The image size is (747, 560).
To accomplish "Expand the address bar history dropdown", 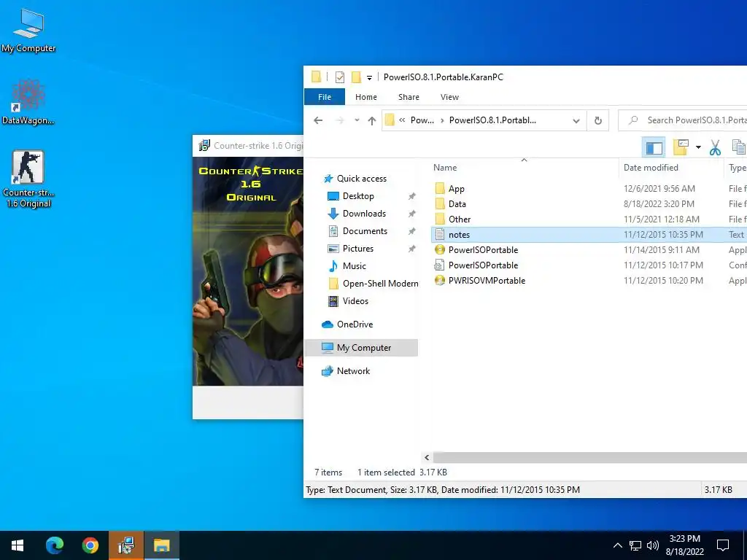I will [x=576, y=121].
